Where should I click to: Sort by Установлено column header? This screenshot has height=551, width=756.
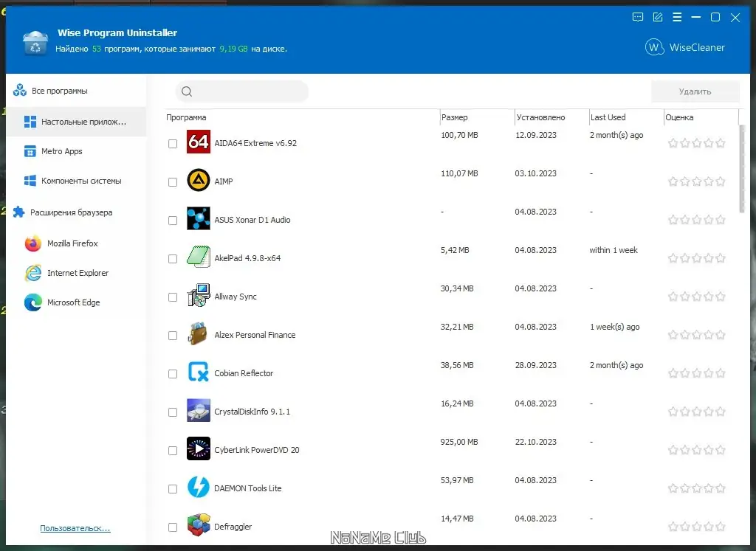coord(540,117)
